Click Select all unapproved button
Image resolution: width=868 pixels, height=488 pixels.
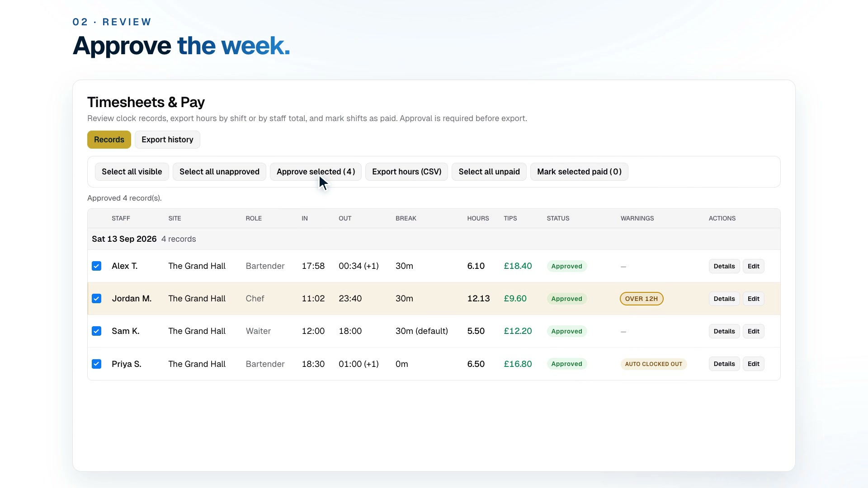tap(219, 172)
